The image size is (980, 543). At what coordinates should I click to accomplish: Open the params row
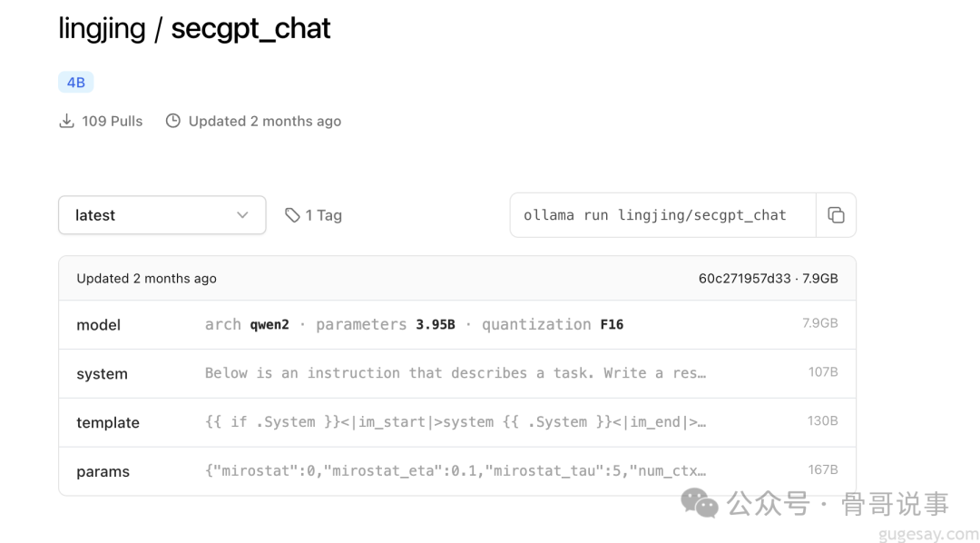456,471
